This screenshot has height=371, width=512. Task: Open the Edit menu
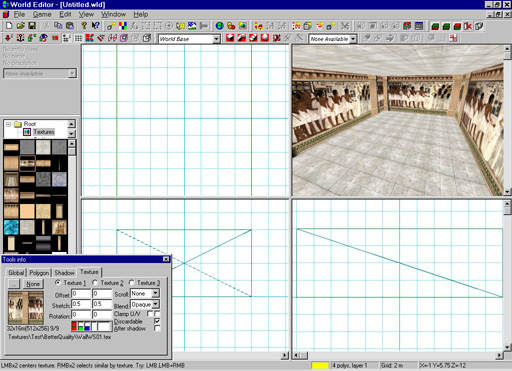[x=65, y=14]
